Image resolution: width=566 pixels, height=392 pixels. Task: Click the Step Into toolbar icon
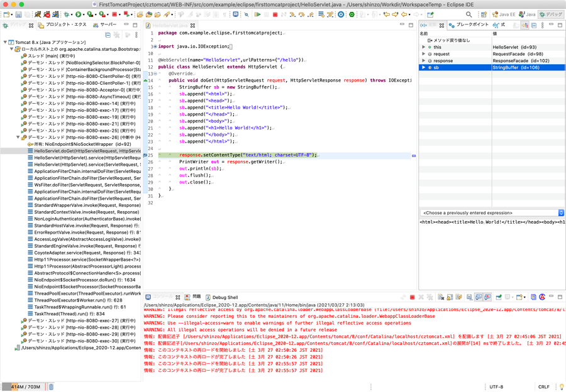pos(292,14)
